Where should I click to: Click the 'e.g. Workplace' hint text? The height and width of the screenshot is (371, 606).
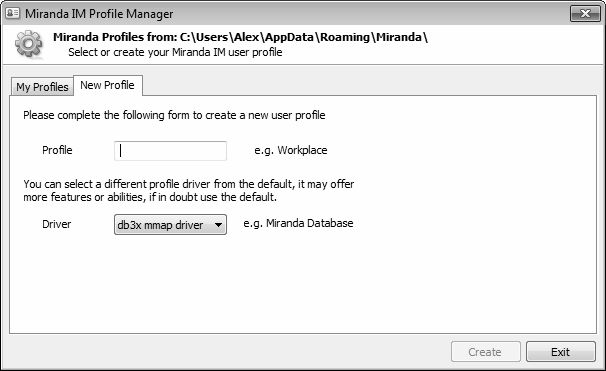[x=291, y=150]
